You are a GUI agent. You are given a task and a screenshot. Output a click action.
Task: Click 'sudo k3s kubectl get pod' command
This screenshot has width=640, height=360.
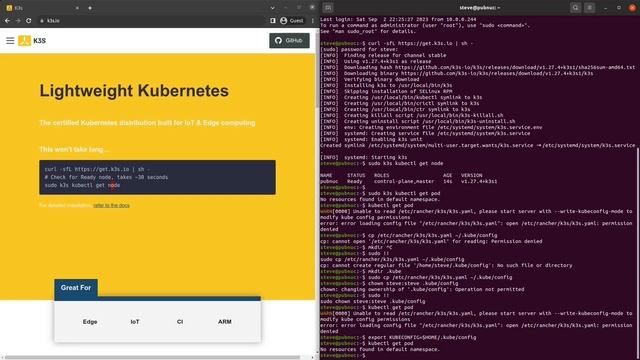[404, 193]
